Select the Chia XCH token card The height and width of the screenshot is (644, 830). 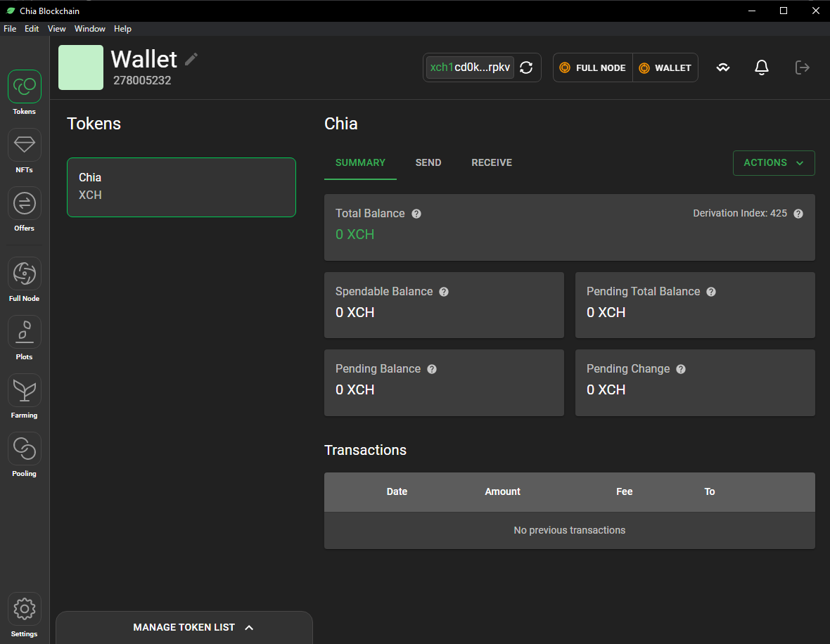pyautogui.click(x=181, y=187)
